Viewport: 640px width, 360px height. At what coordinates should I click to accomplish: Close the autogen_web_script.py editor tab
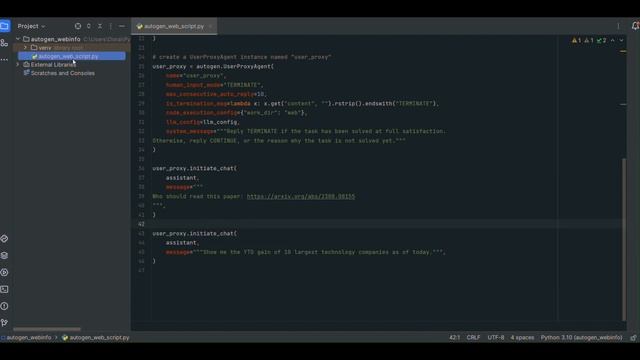[210, 26]
